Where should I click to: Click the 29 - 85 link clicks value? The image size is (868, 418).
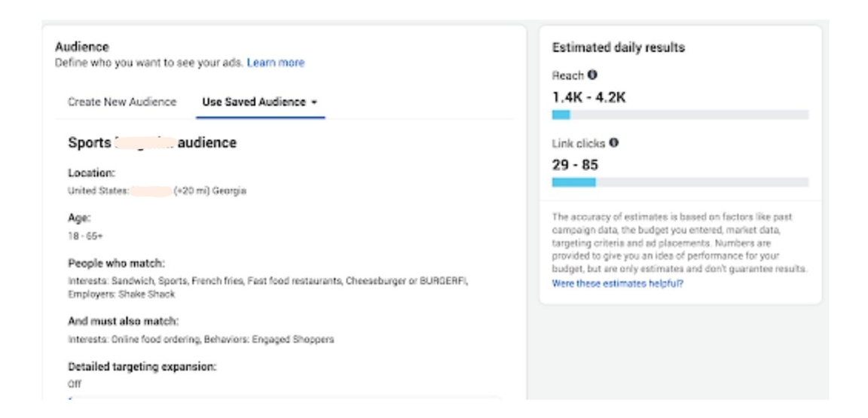(x=575, y=163)
